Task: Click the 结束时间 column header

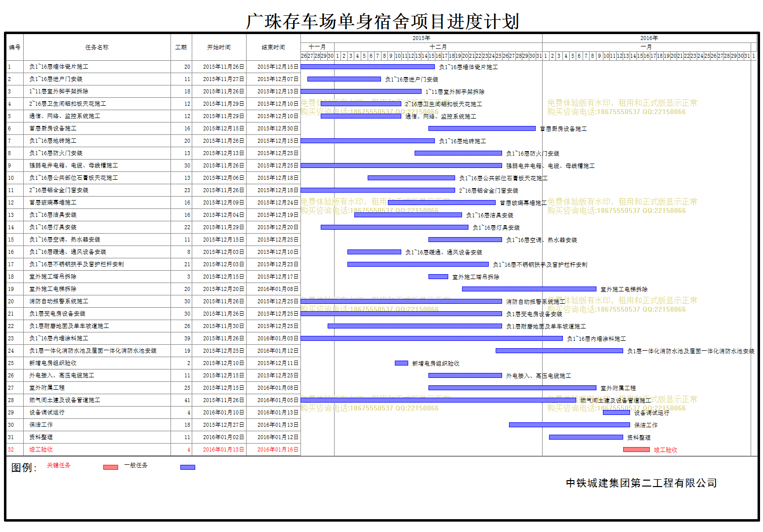Action: [x=273, y=47]
